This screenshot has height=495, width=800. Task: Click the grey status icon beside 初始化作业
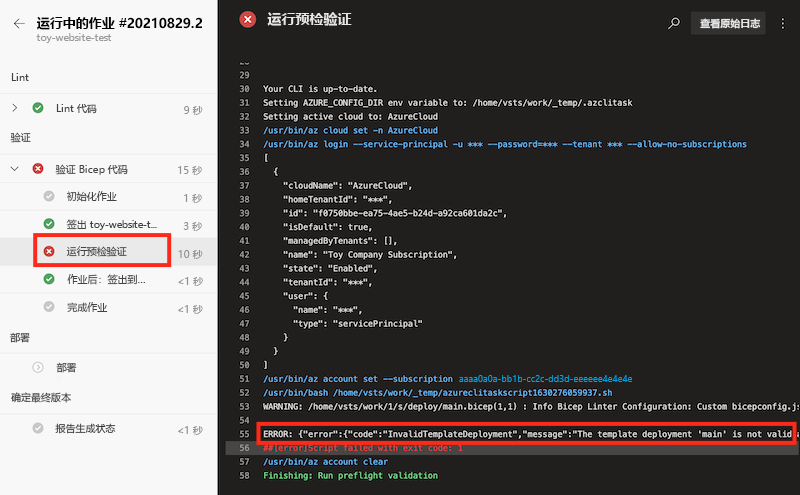pos(49,196)
